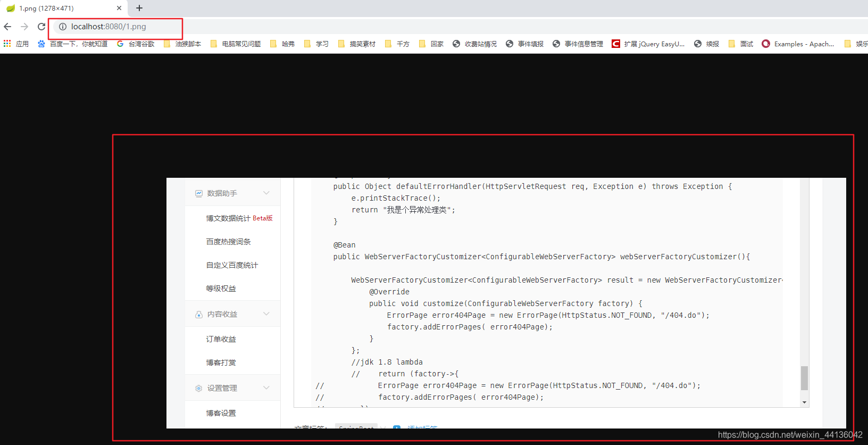Select the 1.png (1278×471) tab

[x=64, y=8]
